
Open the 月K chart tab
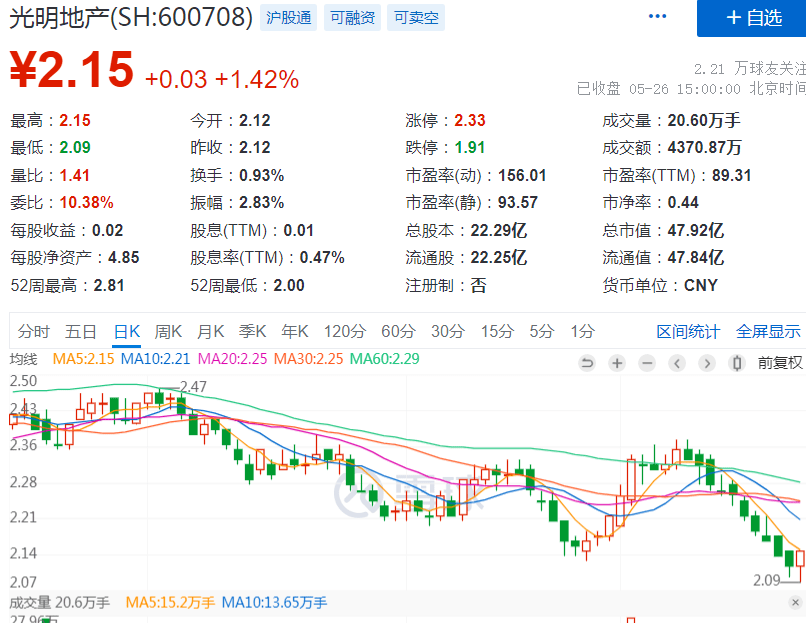click(210, 332)
